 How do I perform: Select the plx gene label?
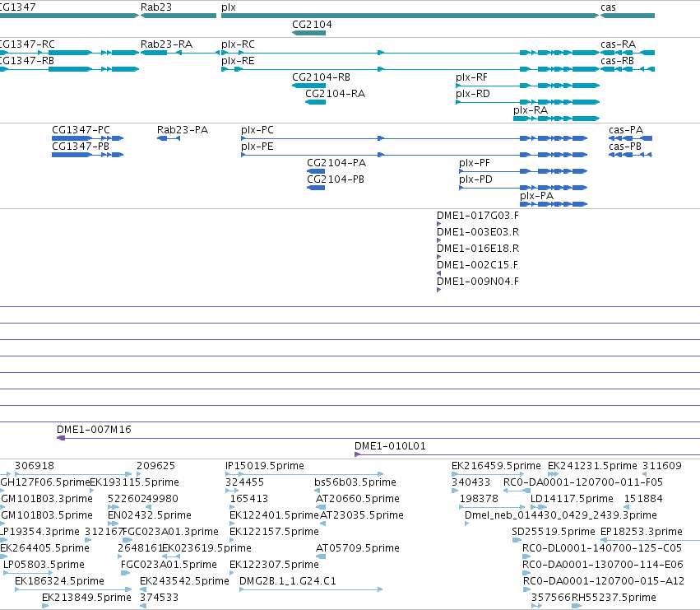(x=229, y=7)
